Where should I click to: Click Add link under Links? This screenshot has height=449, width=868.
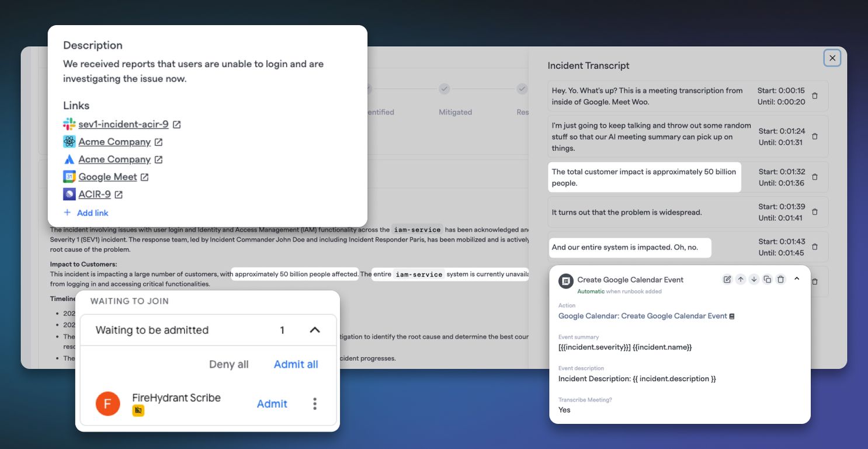(86, 213)
